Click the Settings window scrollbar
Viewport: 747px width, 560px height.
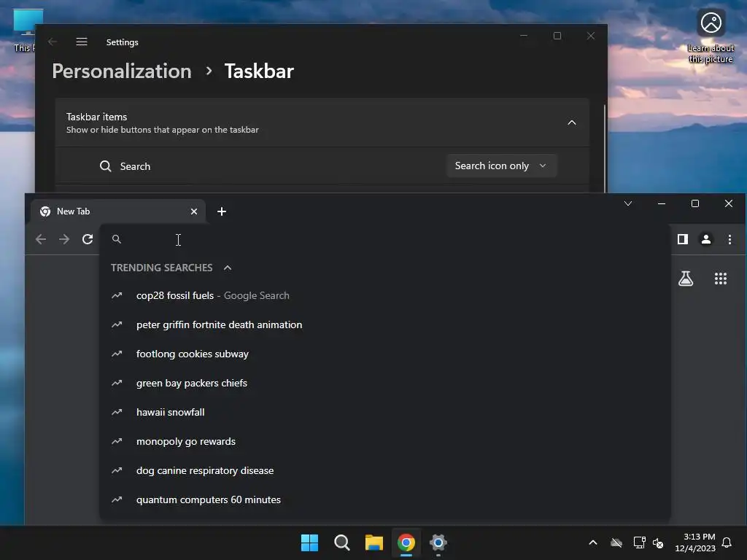point(605,147)
